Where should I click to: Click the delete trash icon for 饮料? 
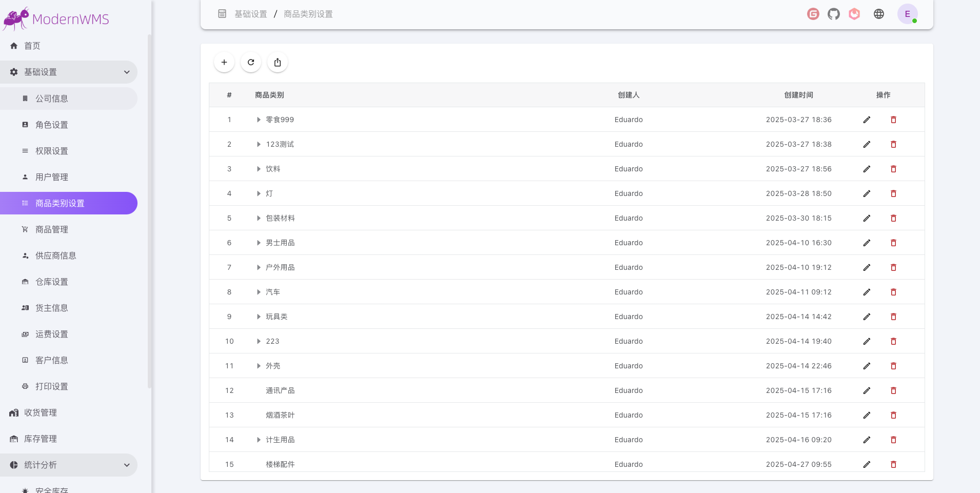click(893, 169)
